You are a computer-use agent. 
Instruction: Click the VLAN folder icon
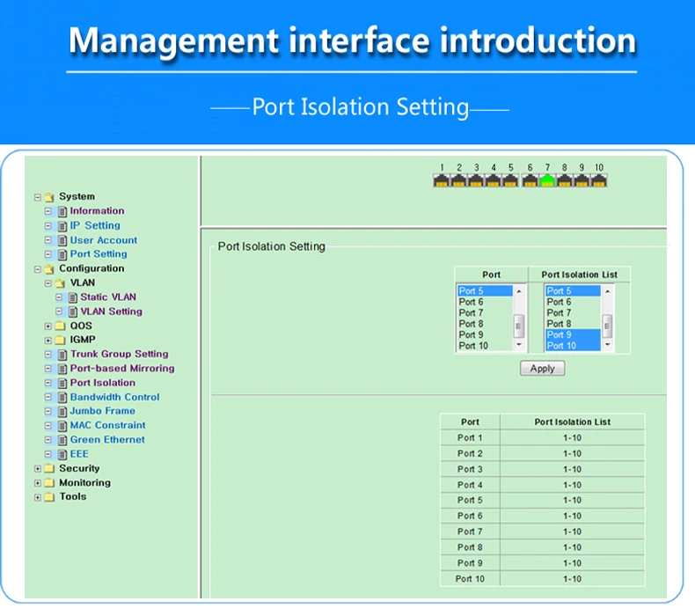tap(60, 283)
